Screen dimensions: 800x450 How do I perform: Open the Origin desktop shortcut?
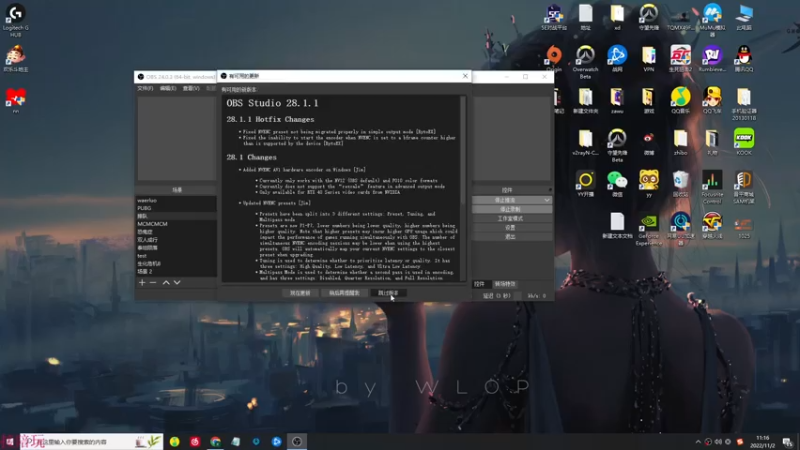tap(554, 58)
